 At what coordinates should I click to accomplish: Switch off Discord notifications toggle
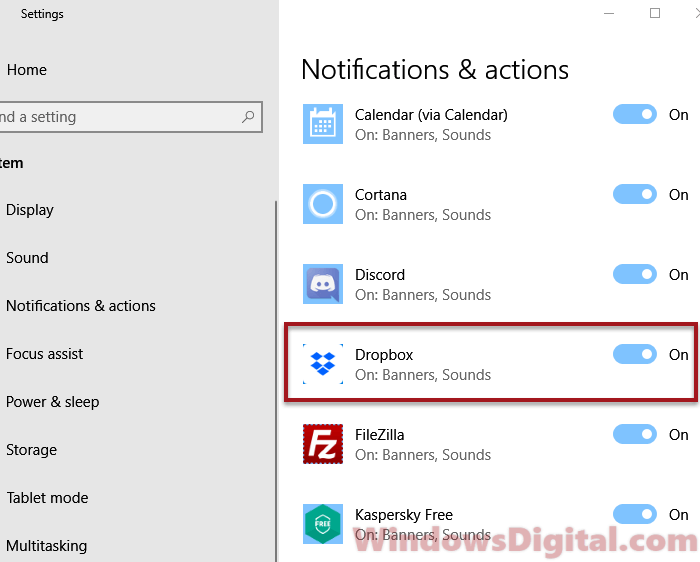coord(634,275)
